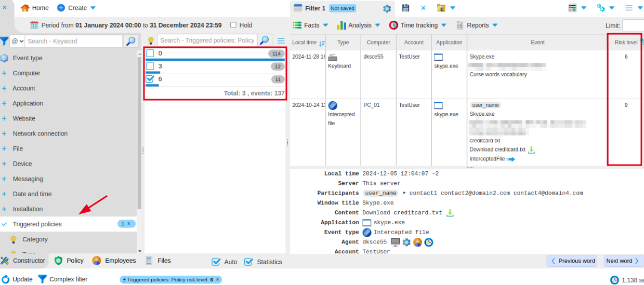Viewport: 644px width, 285px height.
Task: Toggle the Hold checkbox
Action: 233,25
